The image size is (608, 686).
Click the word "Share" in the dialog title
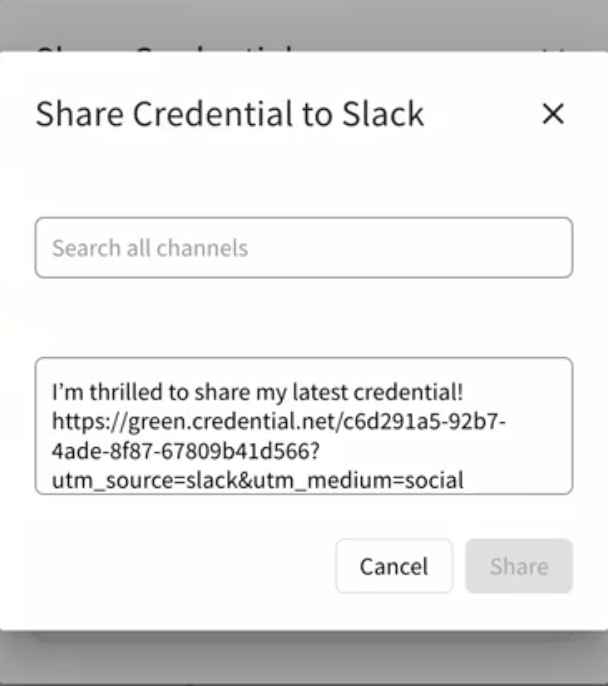[x=78, y=114]
